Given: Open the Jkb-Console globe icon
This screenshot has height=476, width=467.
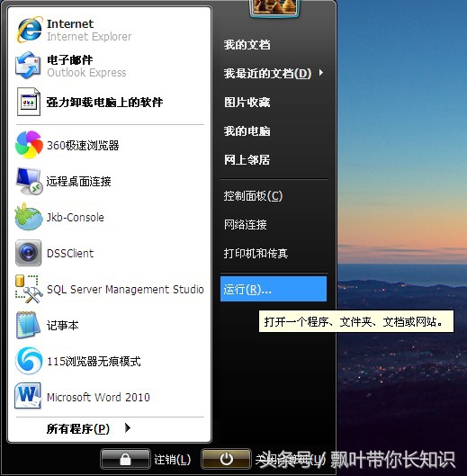Looking at the screenshot, I should pos(29,217).
